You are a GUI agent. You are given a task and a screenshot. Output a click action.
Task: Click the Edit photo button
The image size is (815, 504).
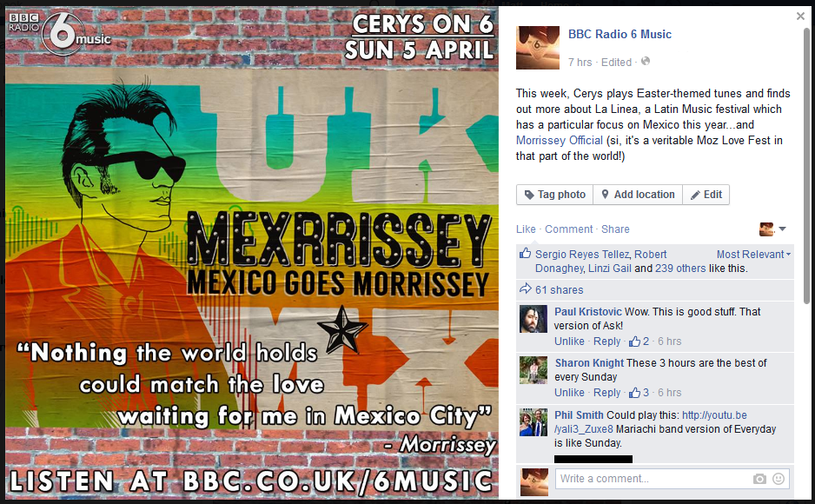706,195
